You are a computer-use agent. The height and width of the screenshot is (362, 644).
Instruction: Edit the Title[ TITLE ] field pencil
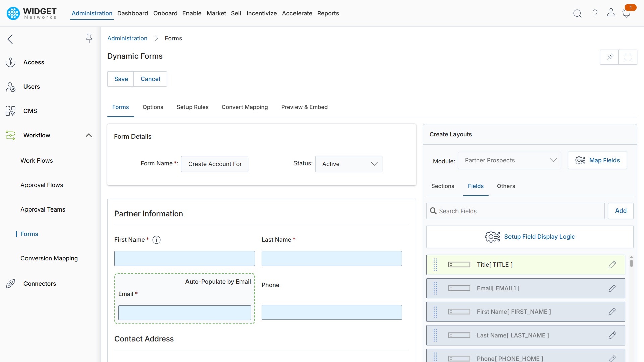613,264
